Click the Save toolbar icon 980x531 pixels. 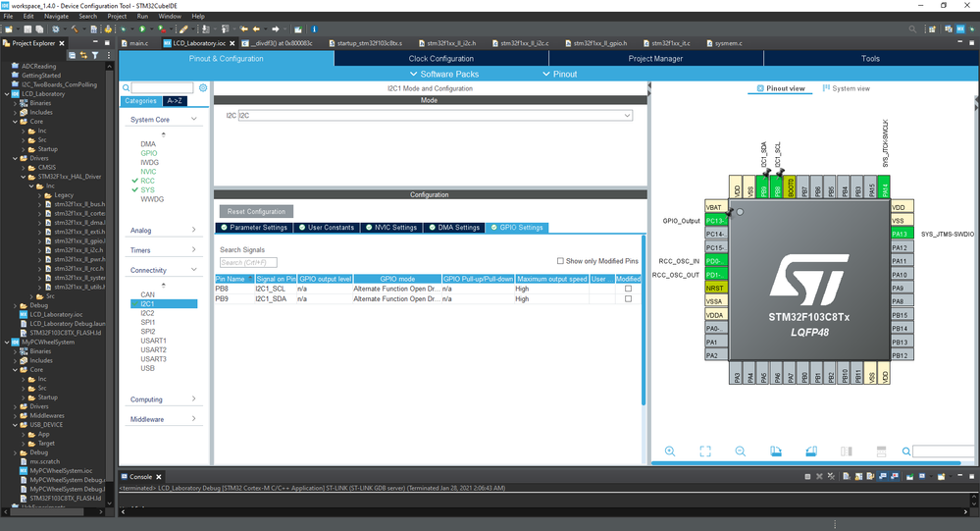(27, 29)
